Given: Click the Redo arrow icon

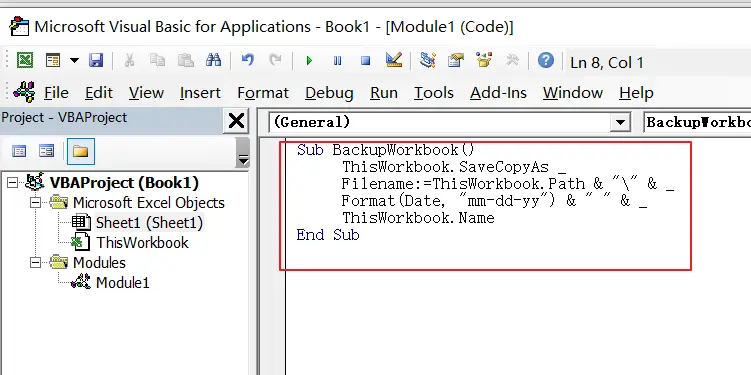Looking at the screenshot, I should pos(275,60).
